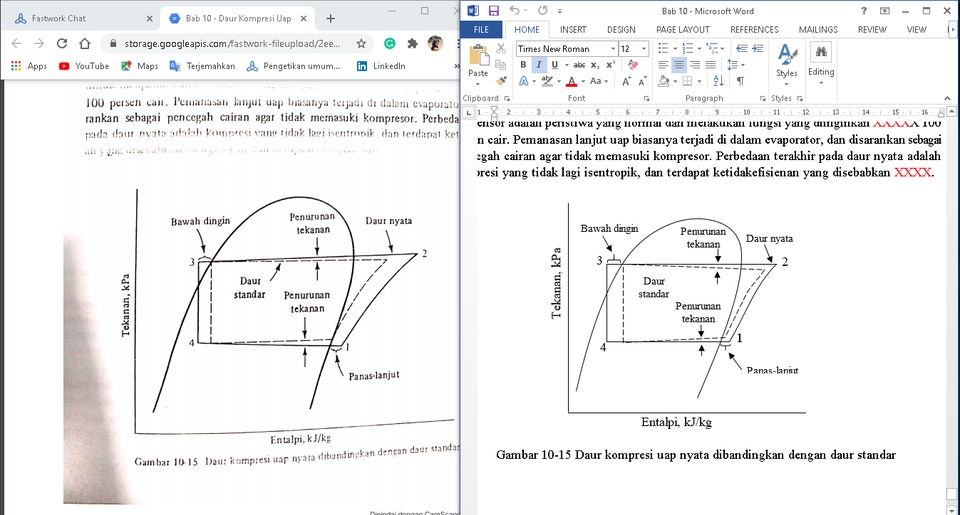This screenshot has height=515, width=960.
Task: Toggle Italic formatting in Word
Action: pos(539,64)
